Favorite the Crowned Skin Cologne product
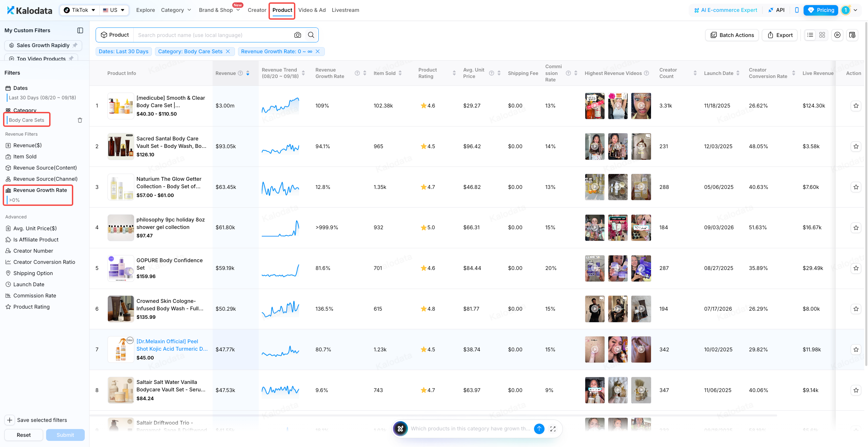 point(856,309)
